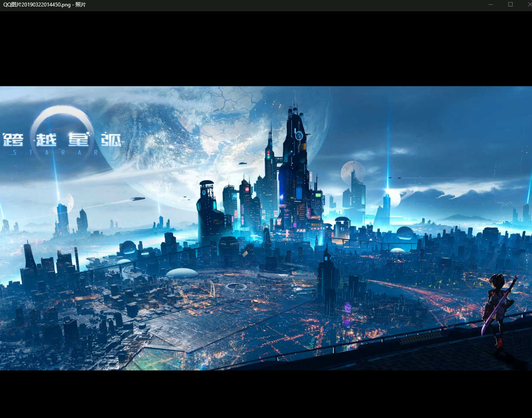Minimize the Photos window
This screenshot has height=418, width=532.
pyautogui.click(x=491, y=5)
